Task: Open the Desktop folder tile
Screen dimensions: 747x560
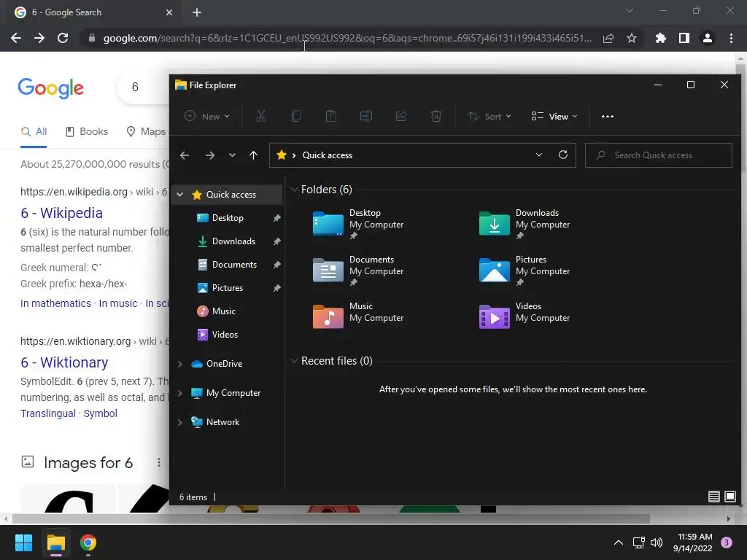Action: click(x=358, y=224)
